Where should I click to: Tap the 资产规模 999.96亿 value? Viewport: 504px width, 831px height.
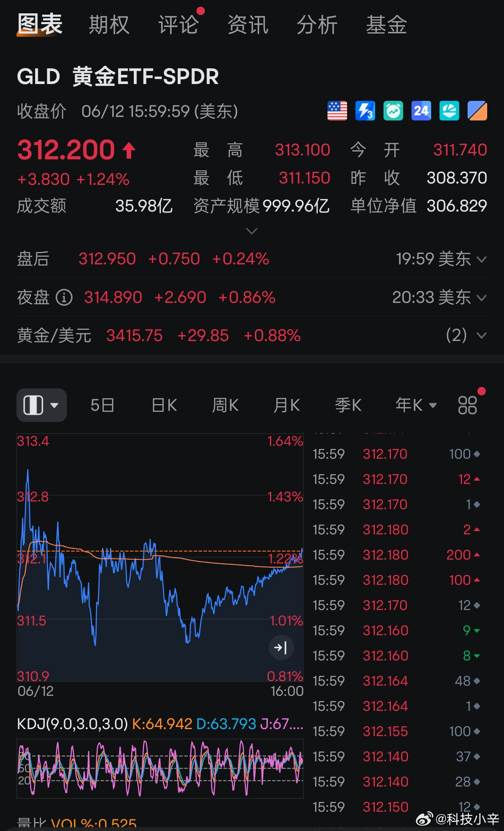coord(296,206)
